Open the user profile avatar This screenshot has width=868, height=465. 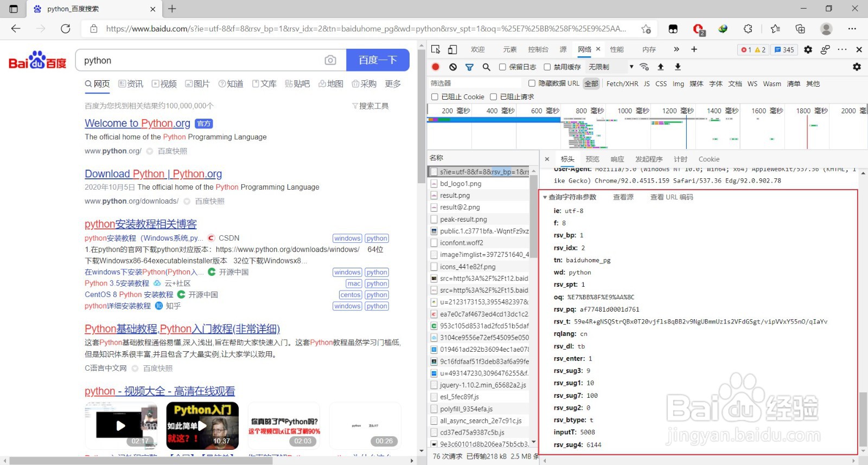click(826, 29)
